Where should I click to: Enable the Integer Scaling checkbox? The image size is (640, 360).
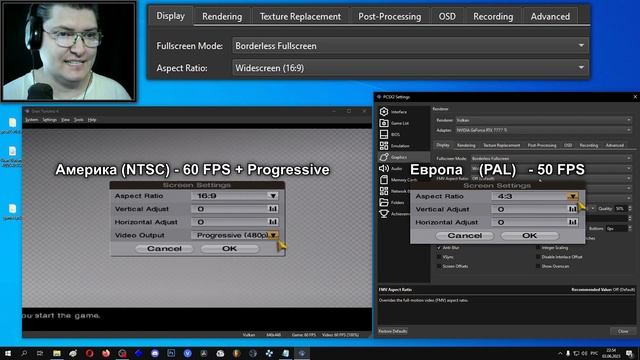[538, 248]
